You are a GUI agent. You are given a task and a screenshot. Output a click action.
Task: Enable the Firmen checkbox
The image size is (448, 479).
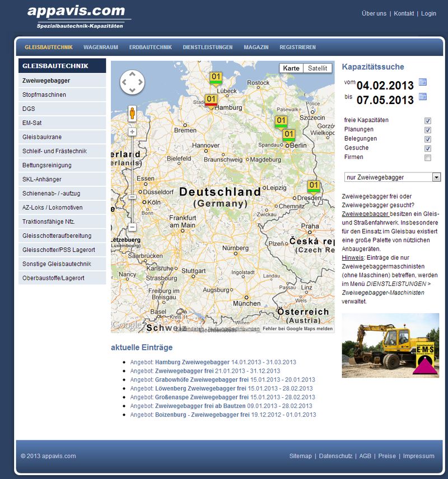point(427,158)
